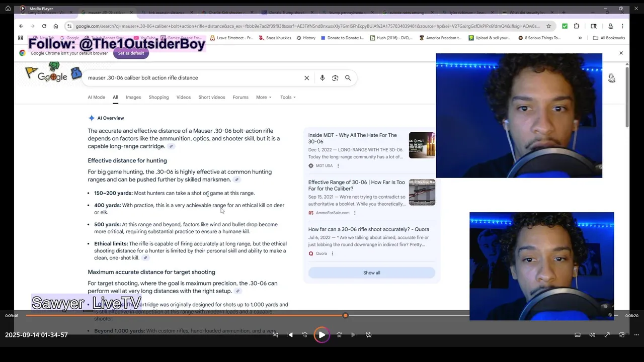
Task: Switch to kirk assassin distance browser tab
Action: click(x=166, y=12)
